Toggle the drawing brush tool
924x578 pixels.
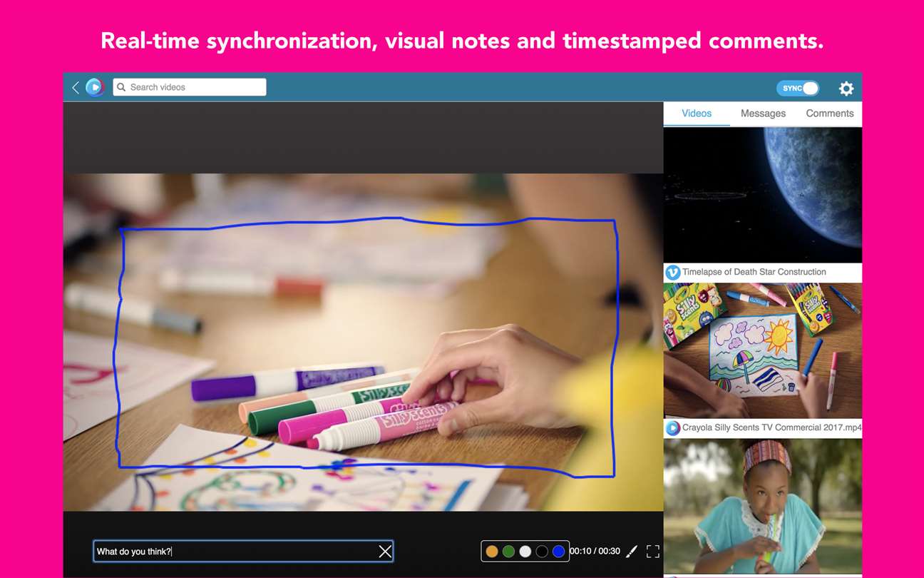click(632, 551)
